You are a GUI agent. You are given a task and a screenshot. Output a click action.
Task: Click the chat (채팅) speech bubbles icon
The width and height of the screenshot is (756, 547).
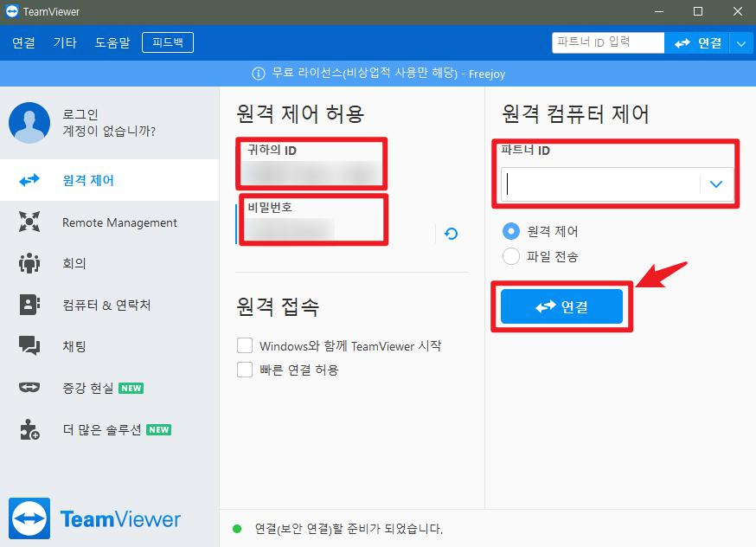coord(29,346)
